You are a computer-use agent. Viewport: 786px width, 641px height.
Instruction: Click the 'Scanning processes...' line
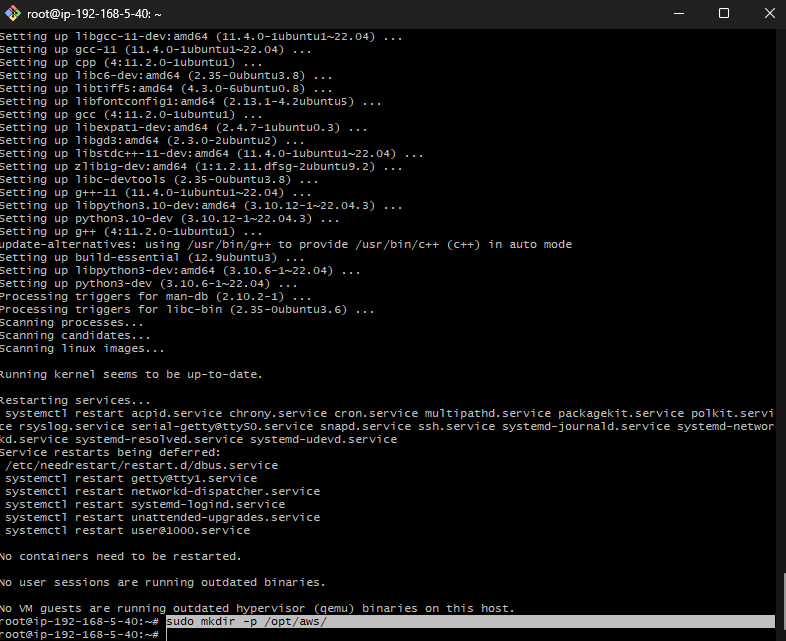(71, 323)
